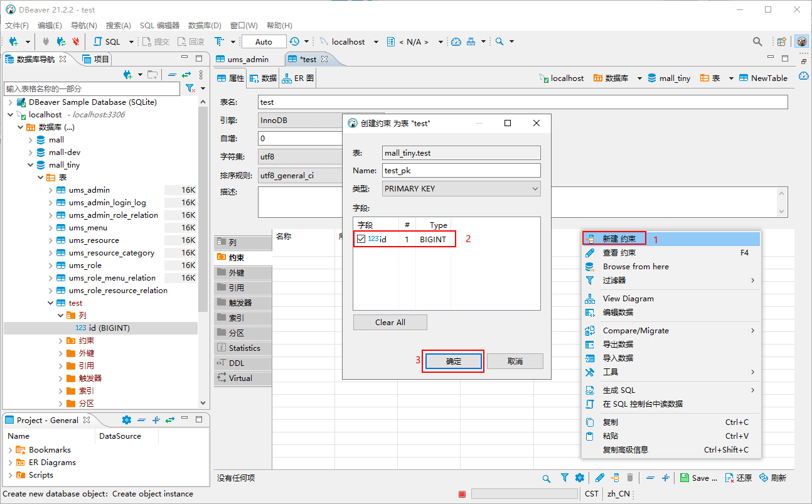812x504 pixels.
Task: Open the SQL editor button
Action: [x=107, y=41]
